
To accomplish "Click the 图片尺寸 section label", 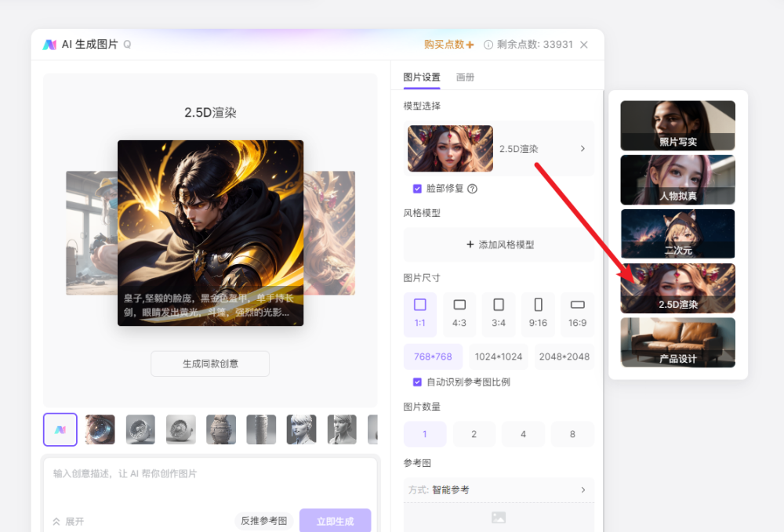I will point(422,277).
